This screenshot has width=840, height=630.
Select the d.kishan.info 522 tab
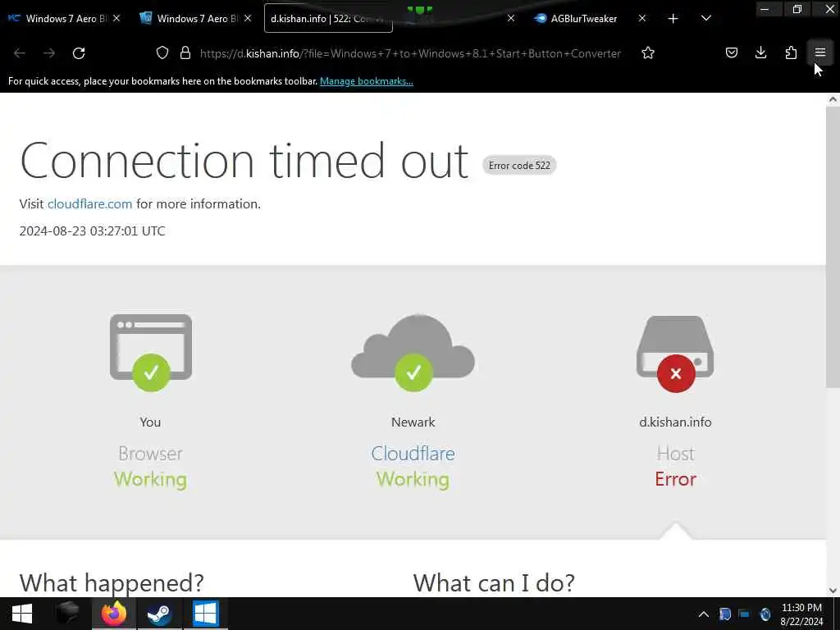(x=328, y=19)
